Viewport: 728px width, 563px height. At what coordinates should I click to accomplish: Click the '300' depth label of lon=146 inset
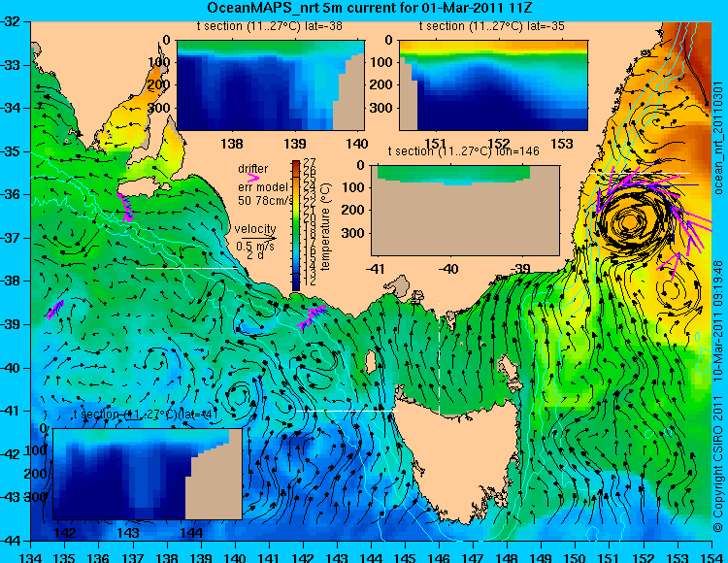(x=354, y=233)
